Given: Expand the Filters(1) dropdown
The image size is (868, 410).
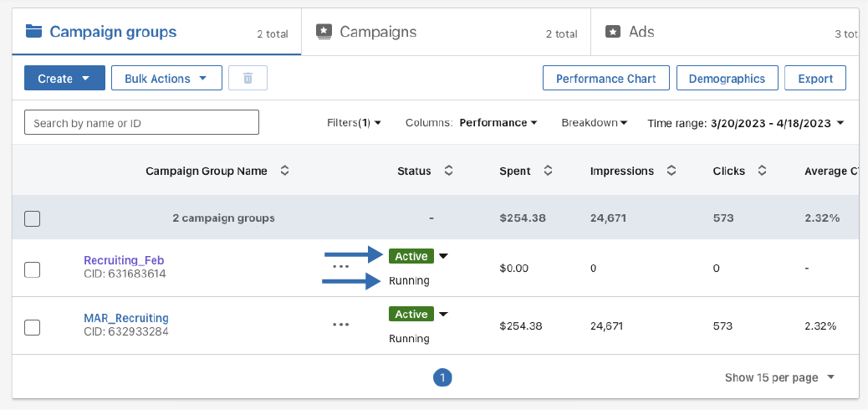Looking at the screenshot, I should click(x=354, y=123).
